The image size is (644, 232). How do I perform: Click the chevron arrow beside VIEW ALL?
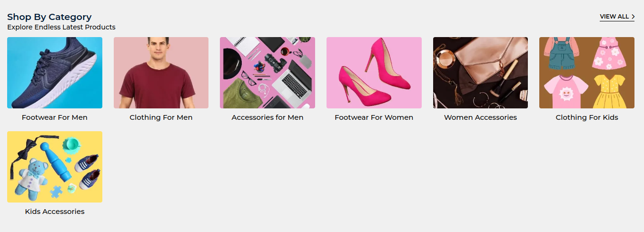pos(633,17)
